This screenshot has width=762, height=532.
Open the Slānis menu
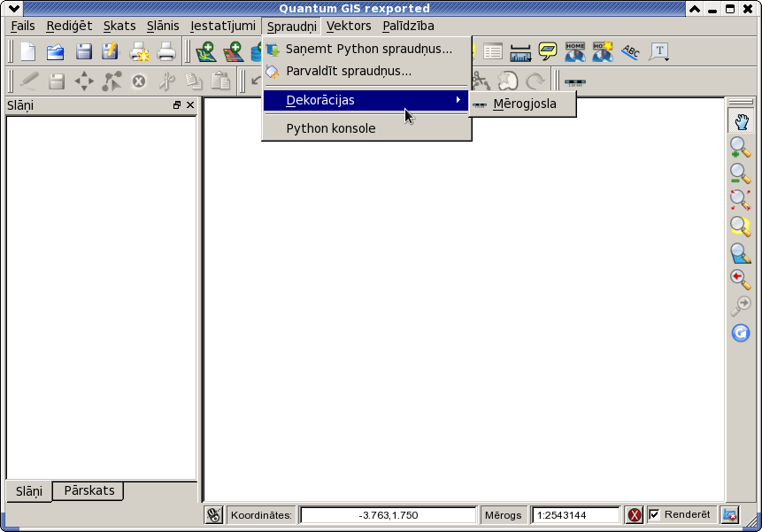pos(163,26)
